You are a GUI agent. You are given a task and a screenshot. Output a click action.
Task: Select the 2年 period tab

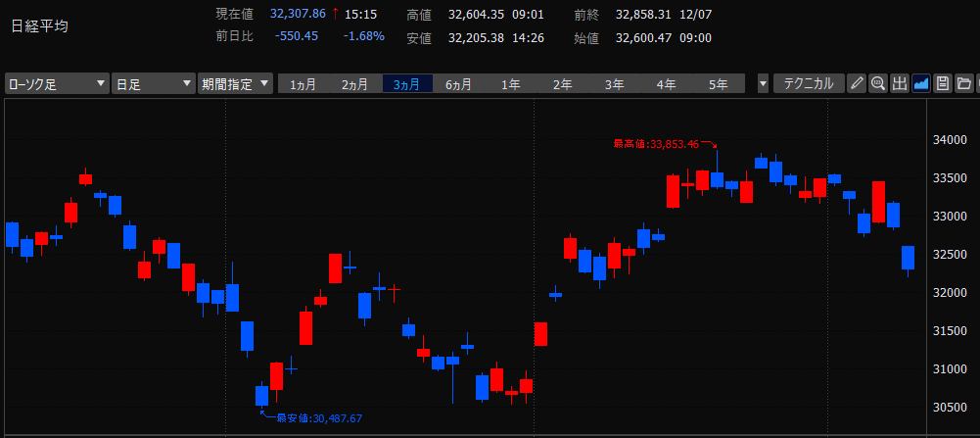[563, 84]
